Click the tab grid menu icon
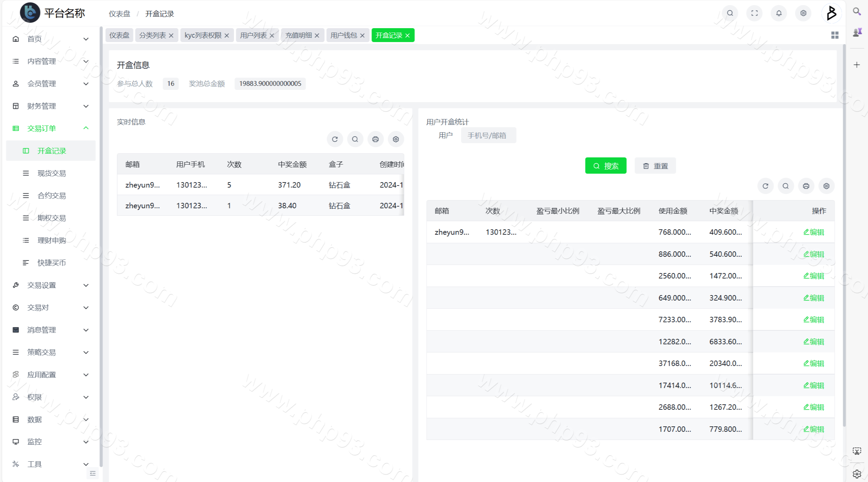 coord(835,35)
